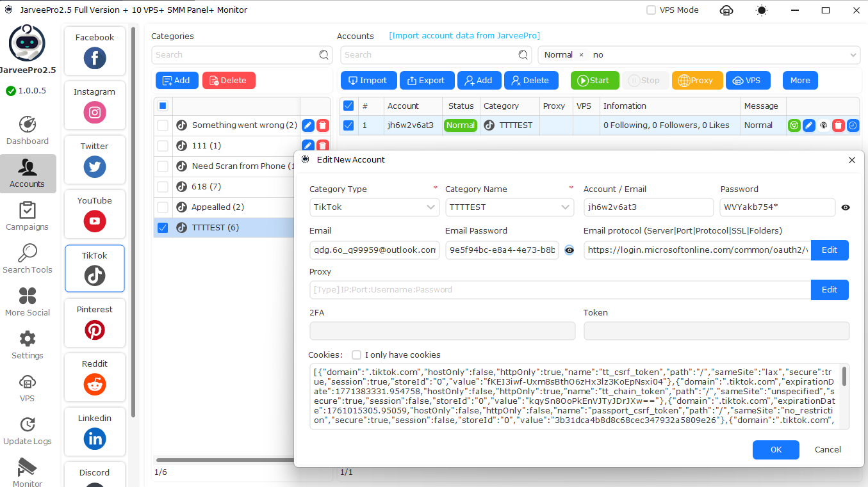Check the 'Appealled (2)' category checkbox
Viewport: 868px width, 487px height.
163,207
